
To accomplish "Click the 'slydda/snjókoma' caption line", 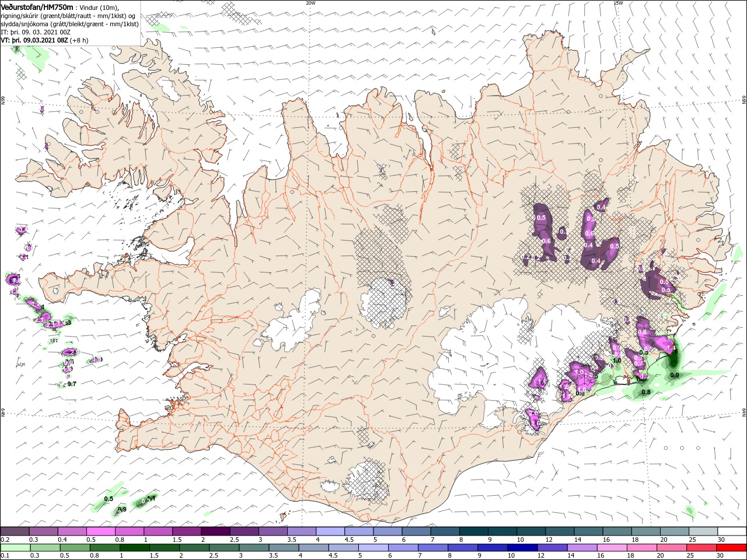I will pos(69,24).
